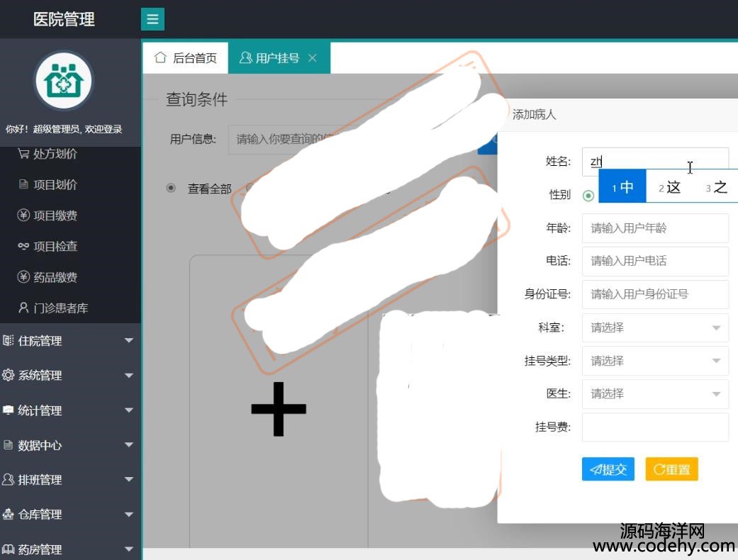Click the hamburger menu toggle icon

[x=152, y=19]
